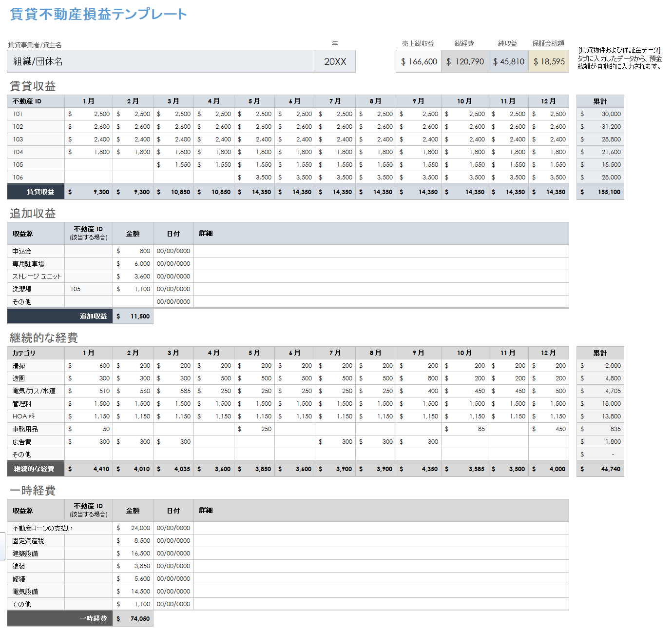Select cumulative 18,000 for 管理料
The width and height of the screenshot is (672, 633).
(x=600, y=404)
